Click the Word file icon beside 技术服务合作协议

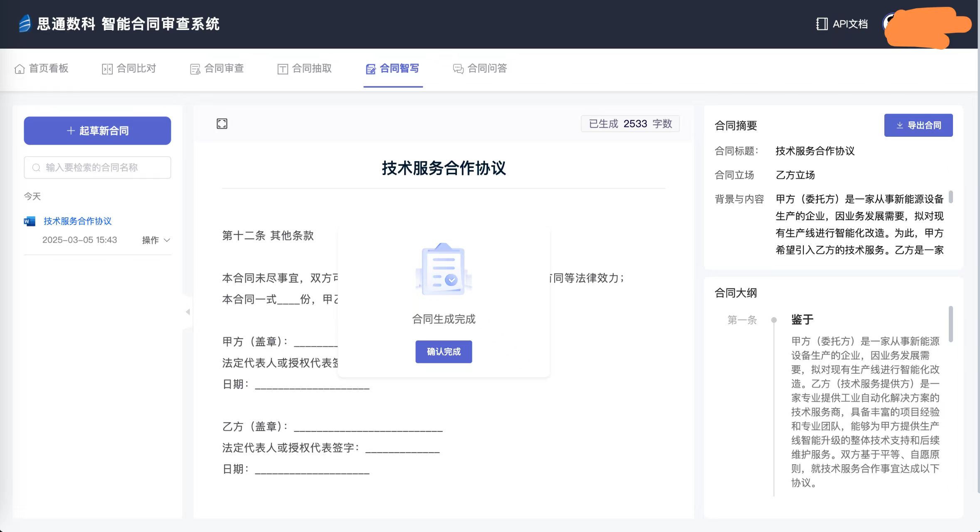30,221
